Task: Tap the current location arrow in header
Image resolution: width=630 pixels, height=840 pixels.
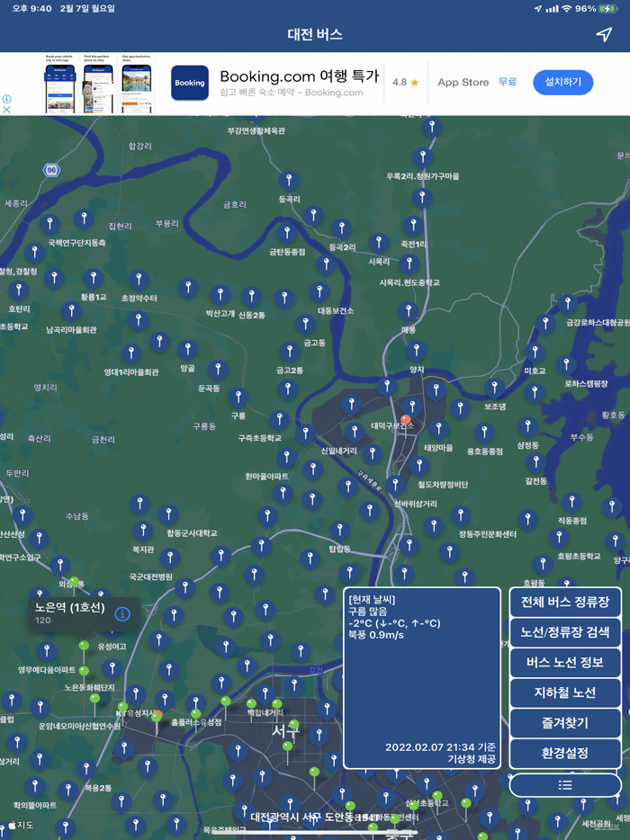Action: coord(604,35)
